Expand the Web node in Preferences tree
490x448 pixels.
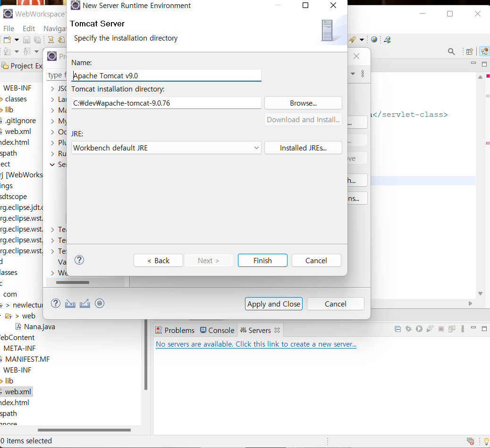(x=52, y=273)
